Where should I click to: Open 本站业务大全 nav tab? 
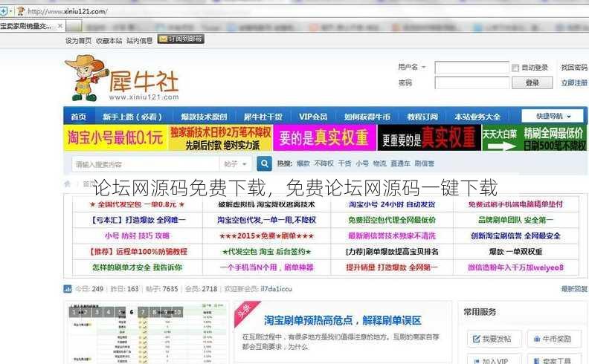coord(477,117)
